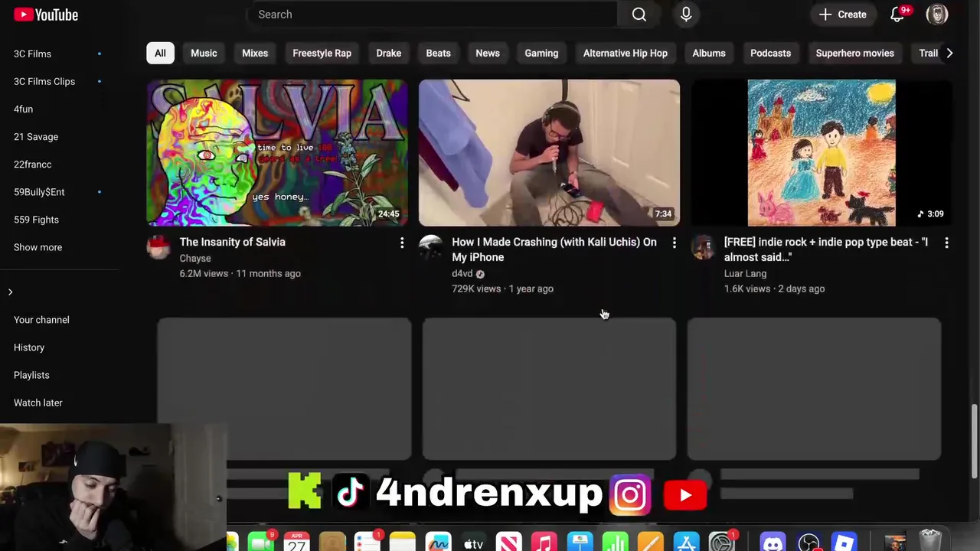Open Discord in the Dock
980x551 pixels.
pos(773,542)
